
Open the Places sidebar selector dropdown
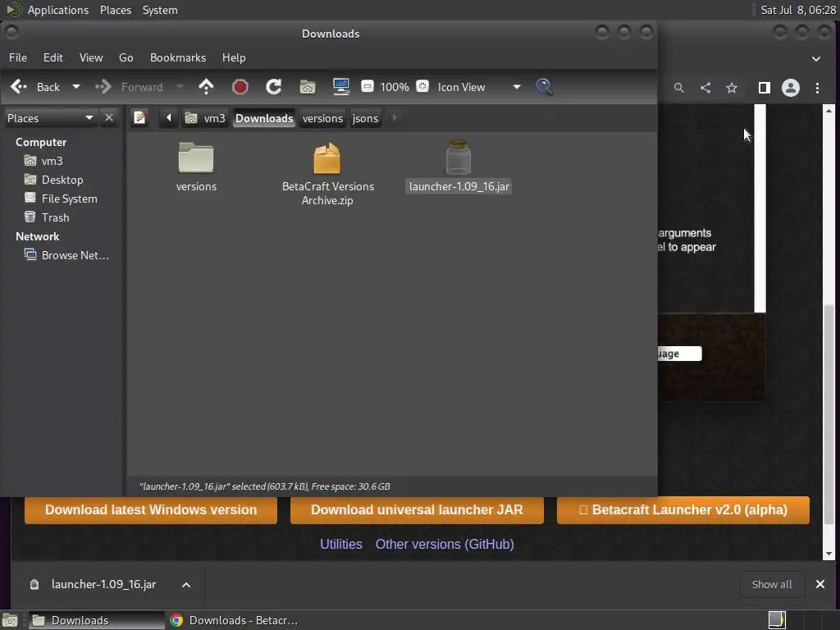pyautogui.click(x=50, y=118)
